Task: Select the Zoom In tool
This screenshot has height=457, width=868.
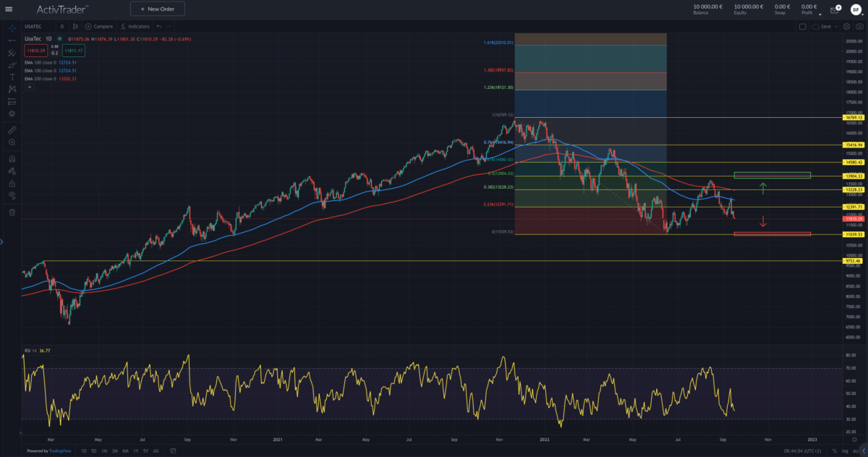Action: (12, 142)
